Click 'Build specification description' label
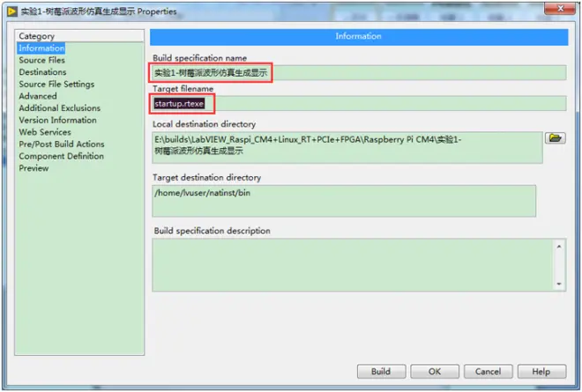 213,231
